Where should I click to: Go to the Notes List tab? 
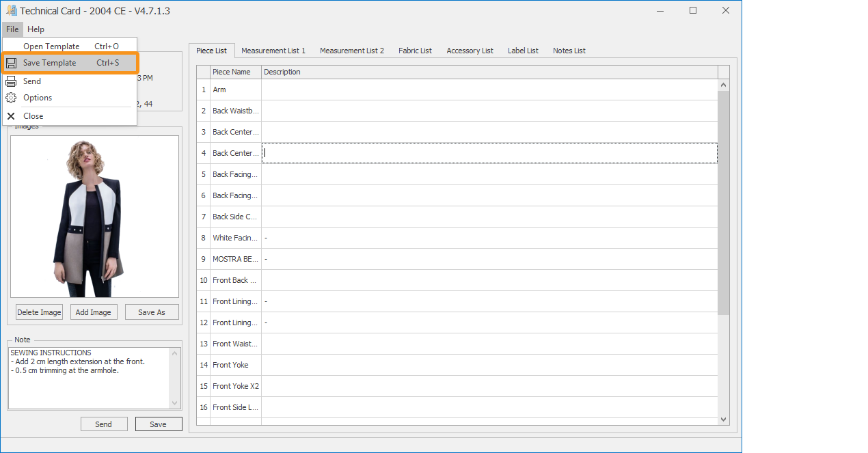569,51
